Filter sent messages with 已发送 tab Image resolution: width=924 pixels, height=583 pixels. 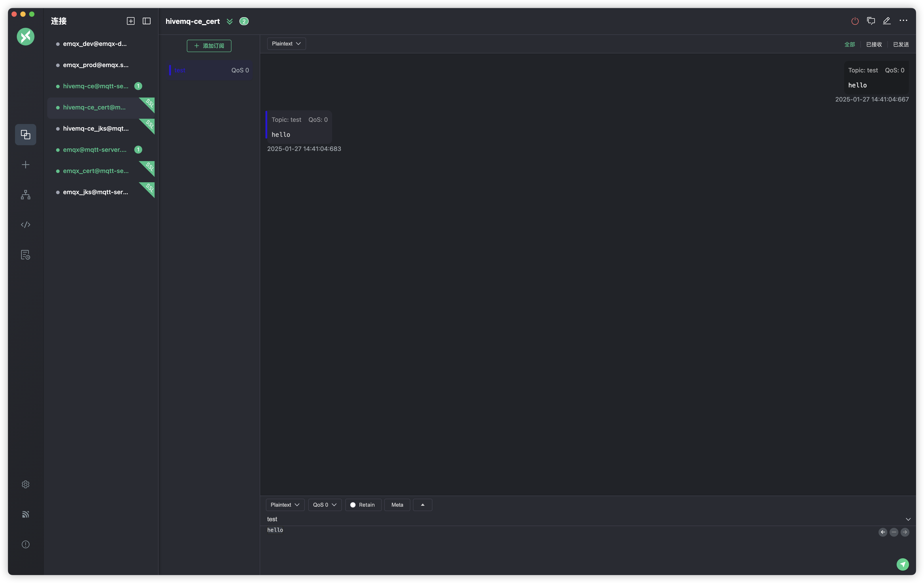901,44
